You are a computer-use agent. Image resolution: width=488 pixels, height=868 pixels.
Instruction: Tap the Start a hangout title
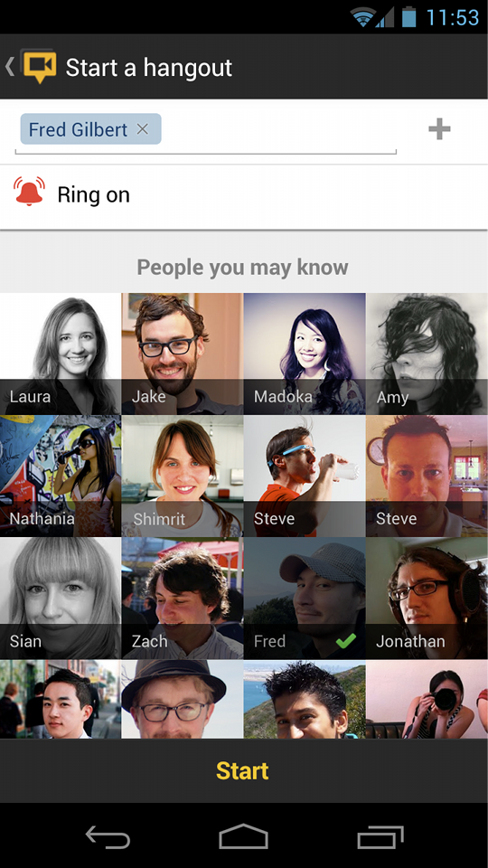tap(149, 68)
